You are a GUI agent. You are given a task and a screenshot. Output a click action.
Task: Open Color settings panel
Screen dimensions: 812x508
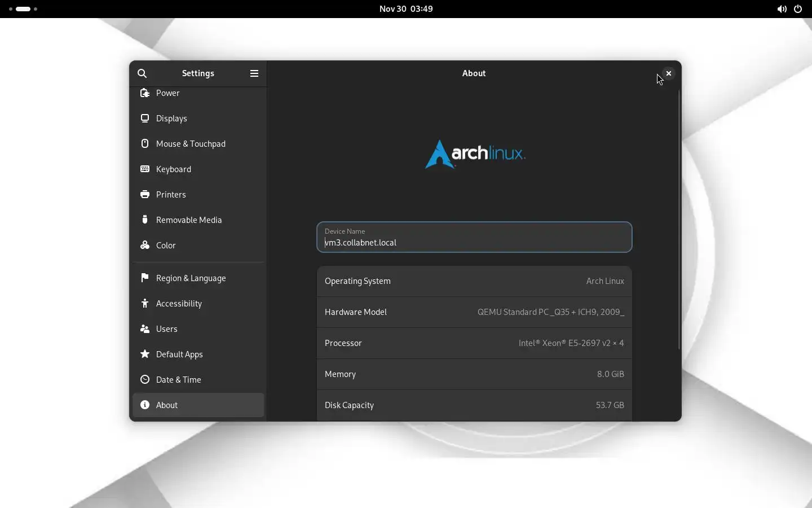tap(198, 246)
